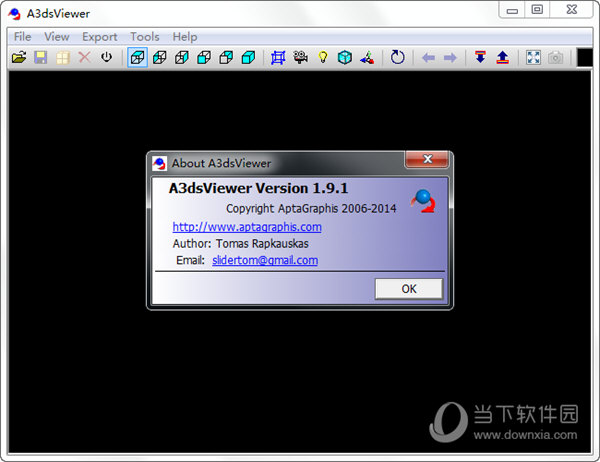Minimize the A3dsViewer main window
This screenshot has height=462, width=600.
[x=512, y=10]
